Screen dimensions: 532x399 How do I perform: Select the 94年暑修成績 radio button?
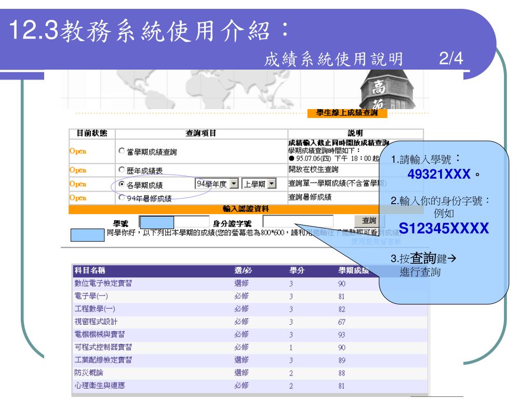(122, 197)
